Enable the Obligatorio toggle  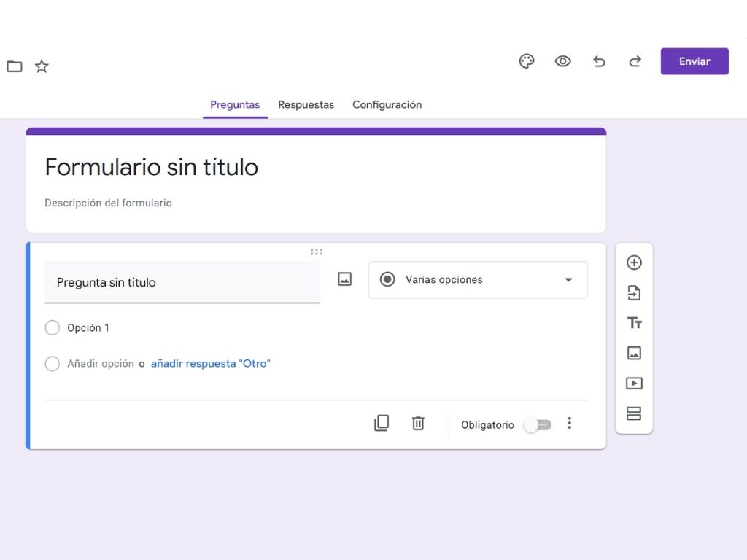(x=538, y=424)
